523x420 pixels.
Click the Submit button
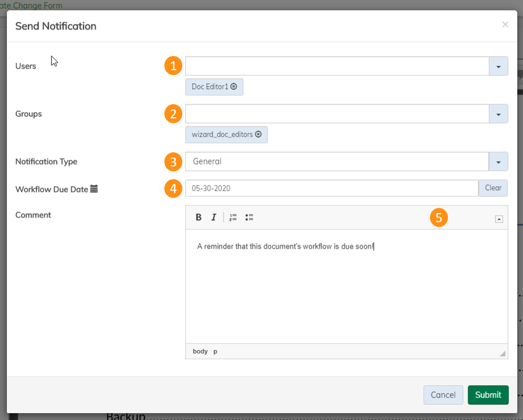tap(488, 395)
